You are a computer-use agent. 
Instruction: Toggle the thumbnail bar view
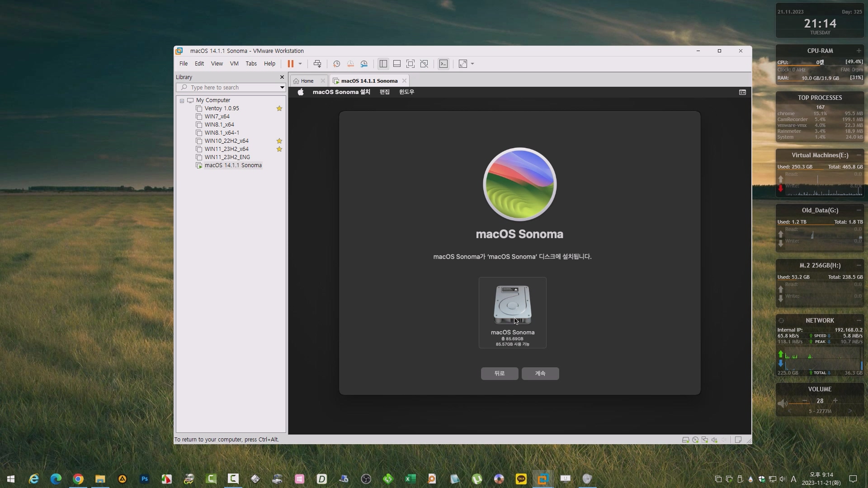(397, 64)
